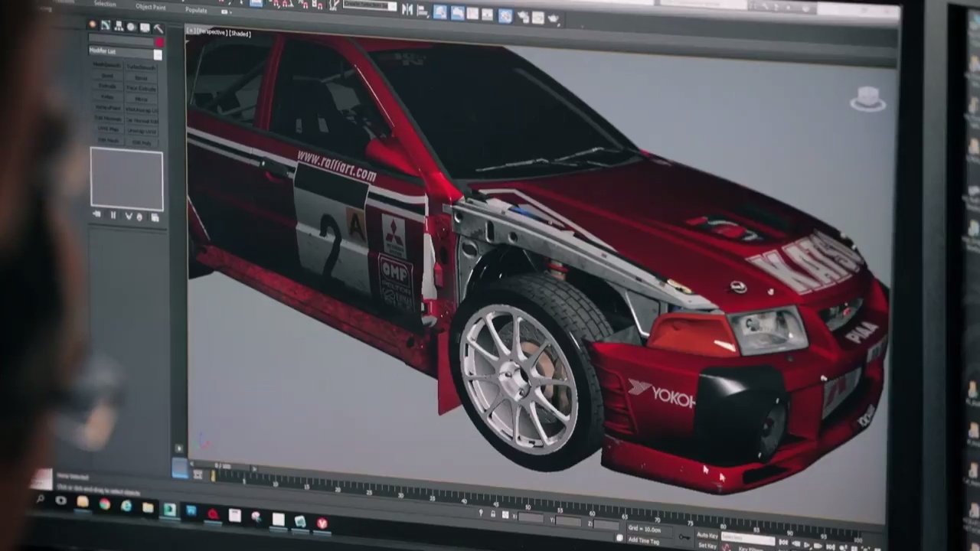The width and height of the screenshot is (980, 551).
Task: Select the Selection ribbon tab
Action: click(x=105, y=4)
